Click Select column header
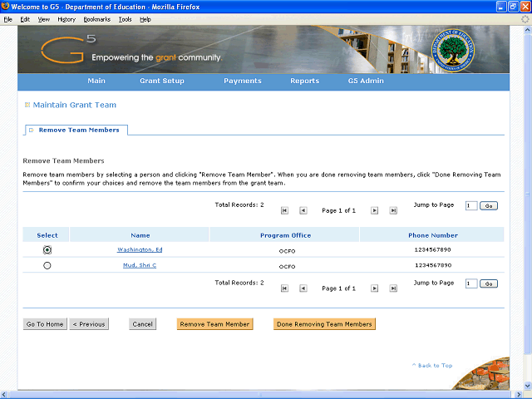Screen dimensions: 532x399 coord(47,235)
